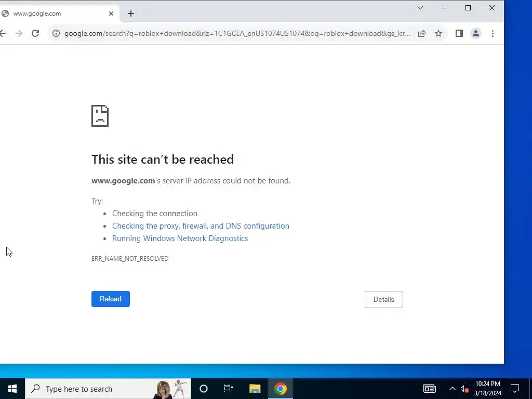Click the address bar URL field
532x399 pixels.
click(x=237, y=33)
